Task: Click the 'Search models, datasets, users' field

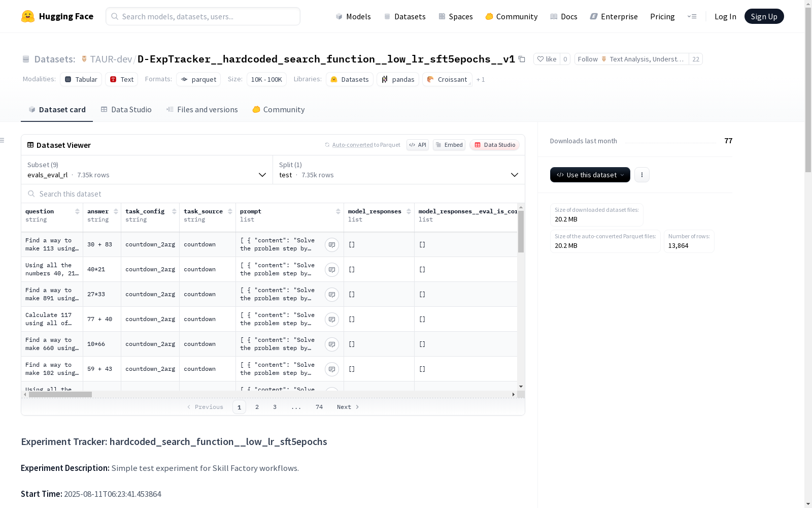Action: pos(203,16)
